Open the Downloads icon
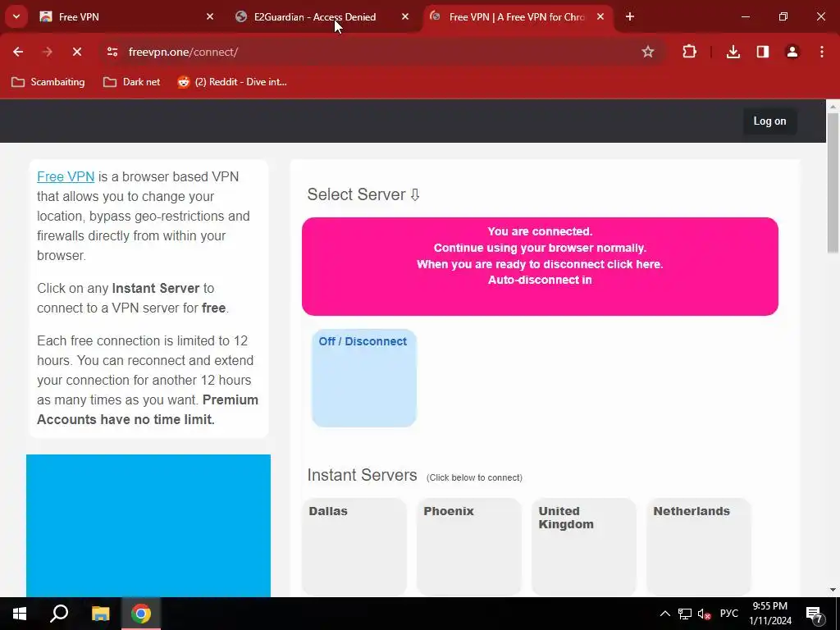Image resolution: width=840 pixels, height=630 pixels. click(x=733, y=52)
